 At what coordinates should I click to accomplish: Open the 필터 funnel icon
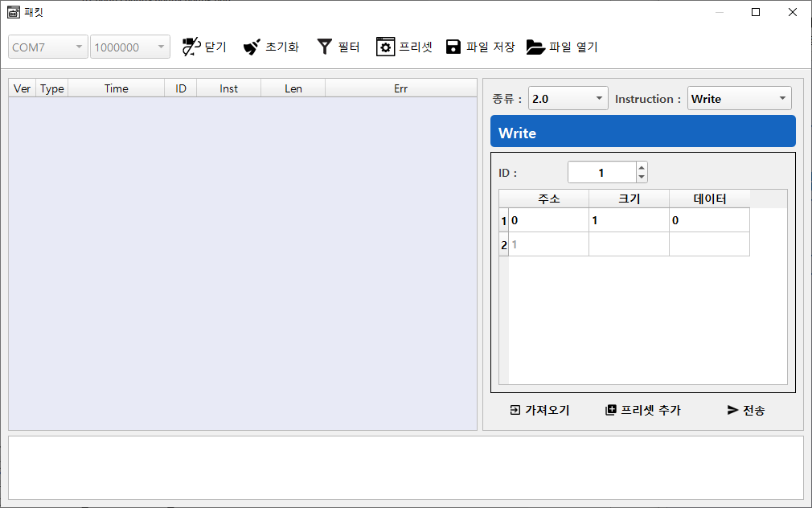click(324, 47)
